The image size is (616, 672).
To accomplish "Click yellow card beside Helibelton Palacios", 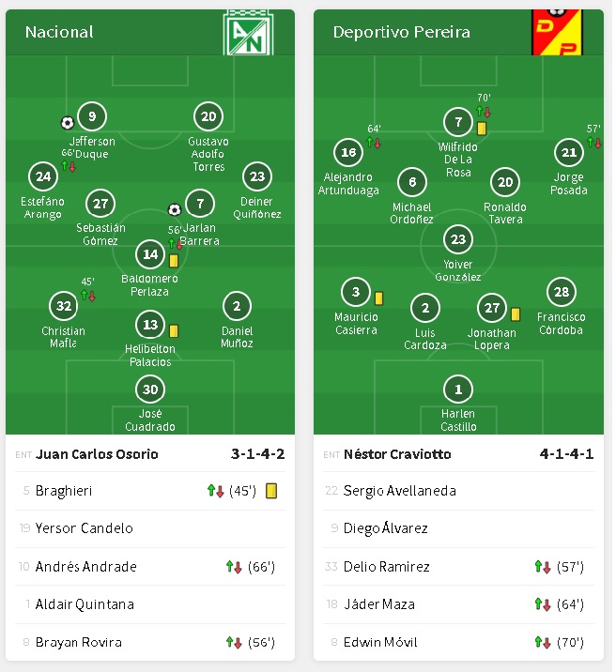I will pyautogui.click(x=174, y=330).
